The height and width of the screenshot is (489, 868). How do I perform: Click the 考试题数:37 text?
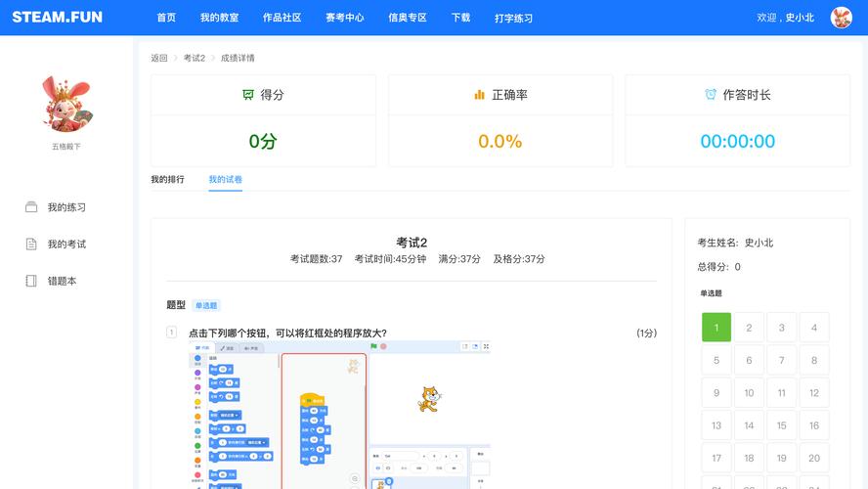pos(316,258)
